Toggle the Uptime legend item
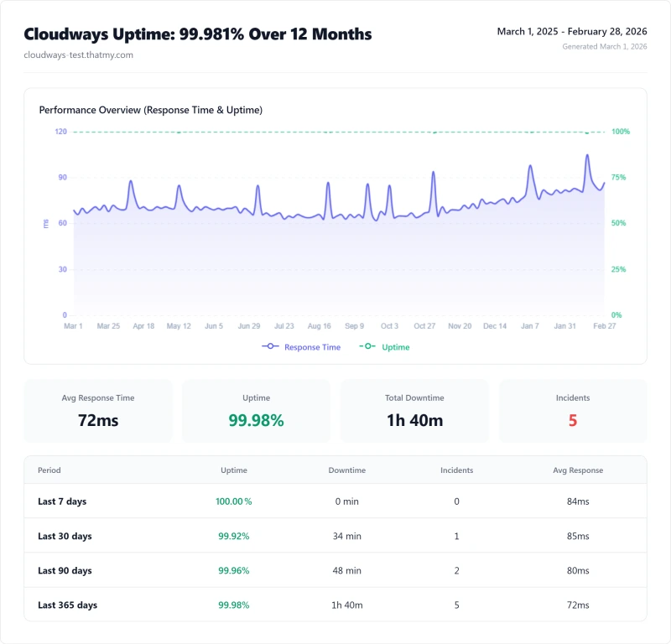Screen dimensions: 671x644 (x=384, y=347)
